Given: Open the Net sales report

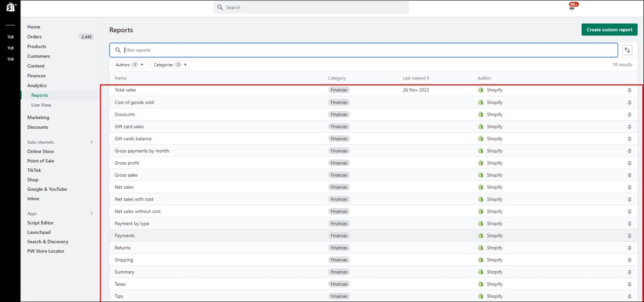Looking at the screenshot, I should pos(125,187).
